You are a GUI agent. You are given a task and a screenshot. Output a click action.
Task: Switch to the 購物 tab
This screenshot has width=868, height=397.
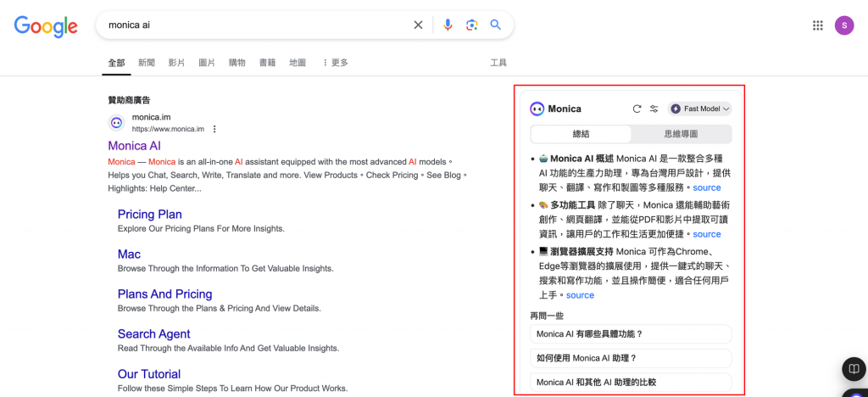point(237,63)
